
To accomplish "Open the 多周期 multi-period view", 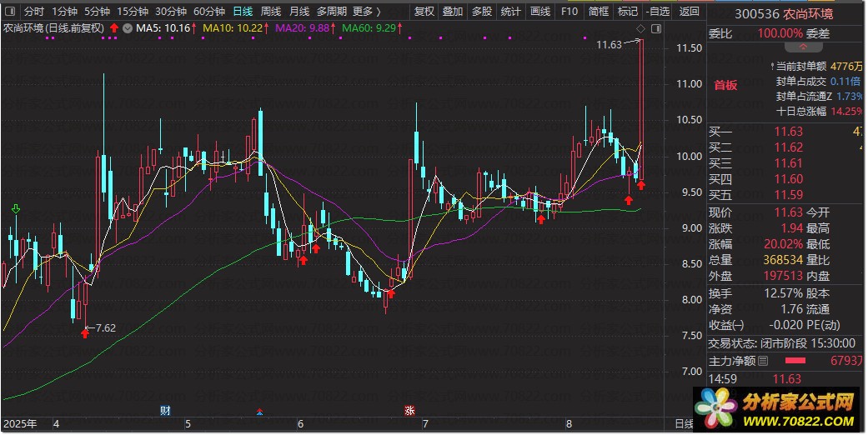I will coord(332,11).
